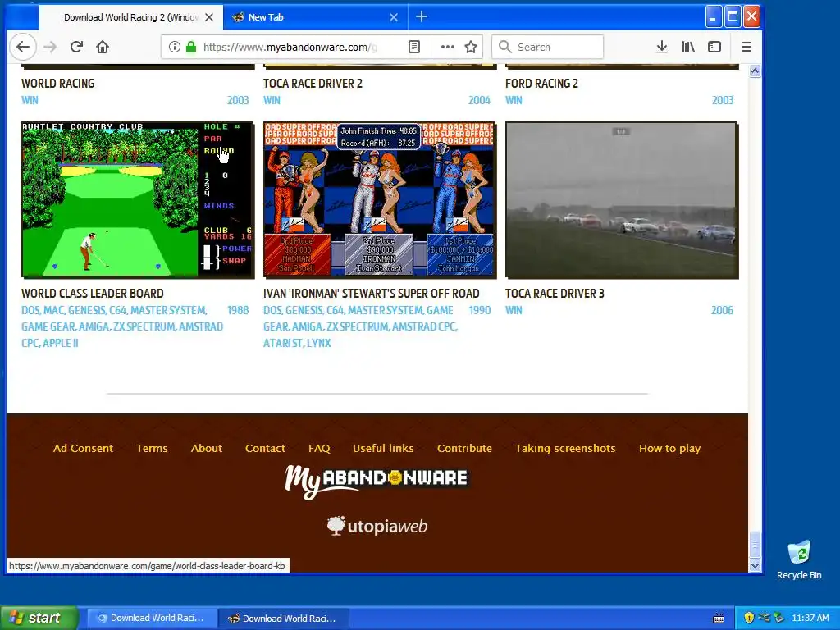Open the Taking screenshots footer link

point(565,449)
